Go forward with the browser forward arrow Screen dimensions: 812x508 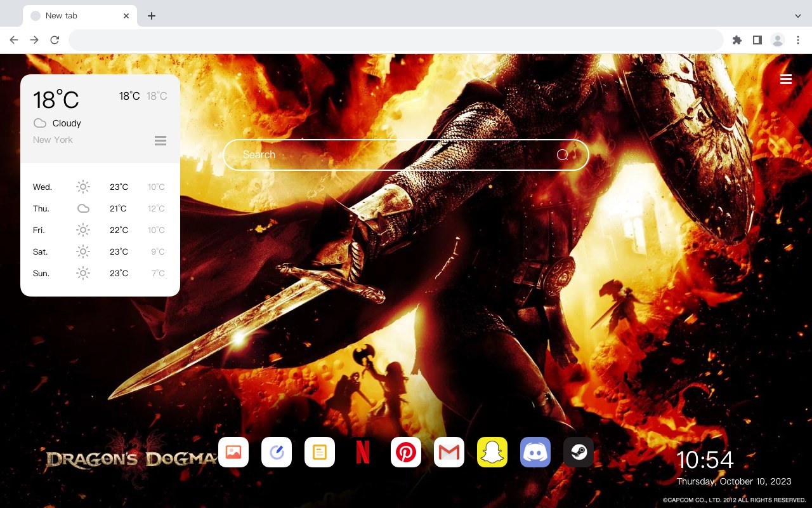point(34,40)
